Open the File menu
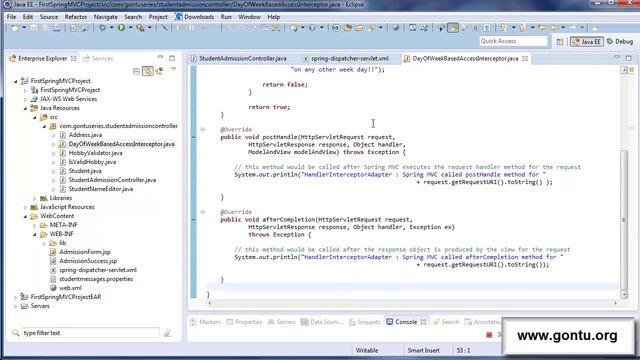640x360 pixels. pos(11,17)
